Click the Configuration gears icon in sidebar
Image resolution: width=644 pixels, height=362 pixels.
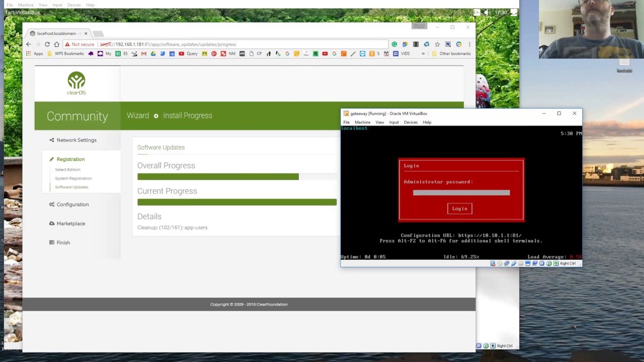pos(52,205)
